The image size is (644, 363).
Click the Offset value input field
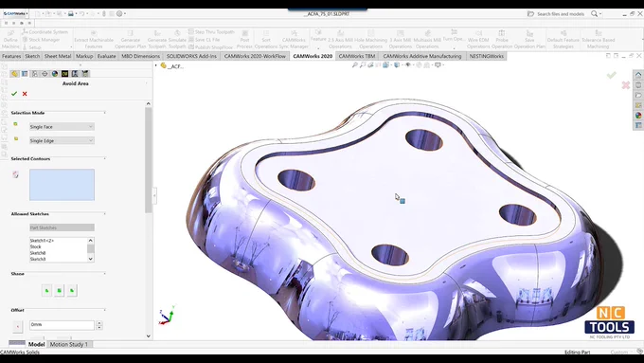[62, 325]
